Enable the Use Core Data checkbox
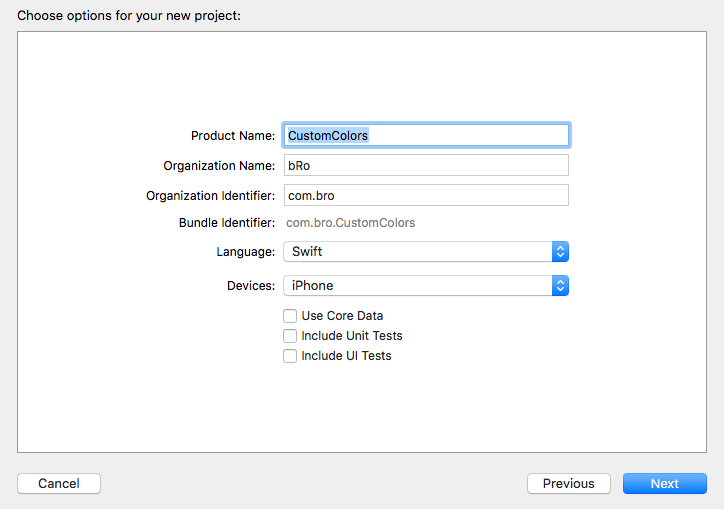Viewport: 724px width, 509px height. pyautogui.click(x=290, y=316)
